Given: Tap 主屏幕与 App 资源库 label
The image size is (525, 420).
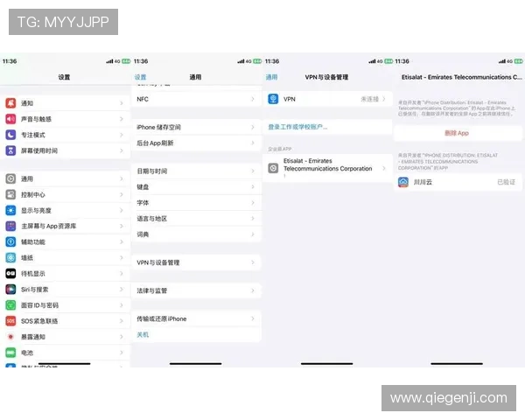Looking at the screenshot, I should (x=48, y=226).
